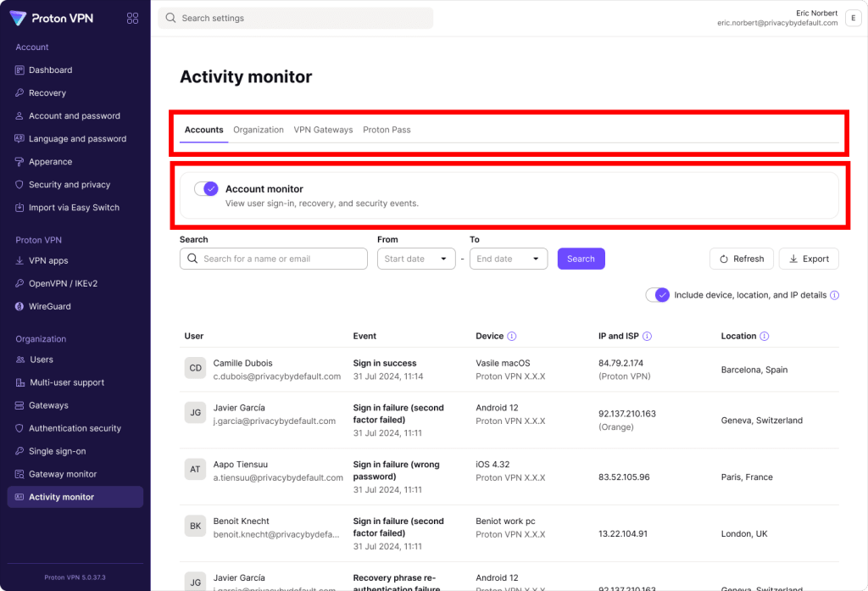Screen dimensions: 868x591
Task: Switch to the VPN Gateways tab
Action: [323, 131]
